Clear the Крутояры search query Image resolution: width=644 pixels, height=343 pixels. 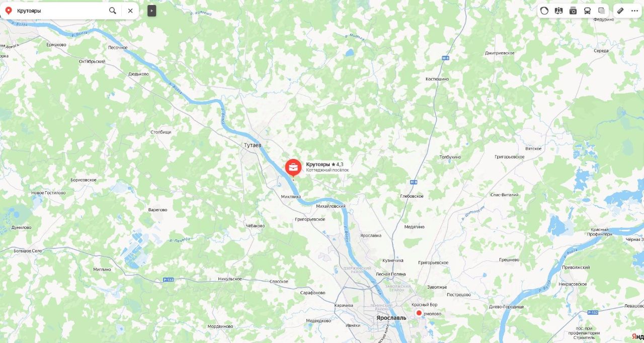(130, 11)
